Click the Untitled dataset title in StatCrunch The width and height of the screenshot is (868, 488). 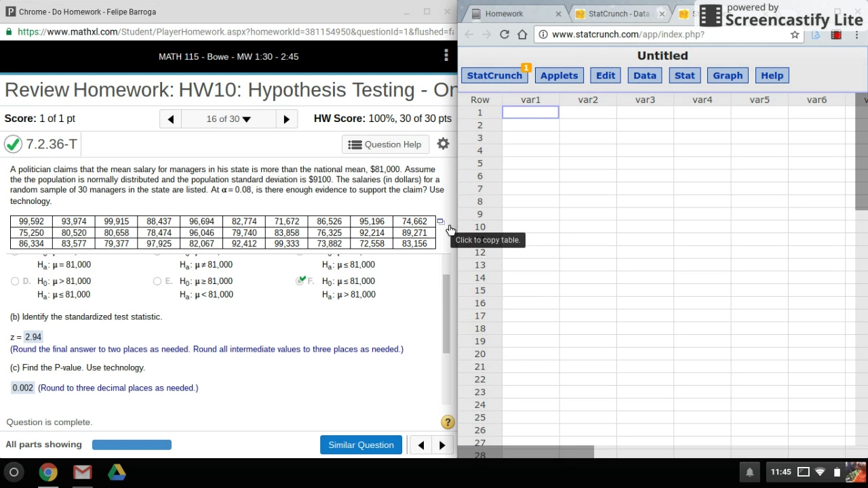(x=663, y=56)
